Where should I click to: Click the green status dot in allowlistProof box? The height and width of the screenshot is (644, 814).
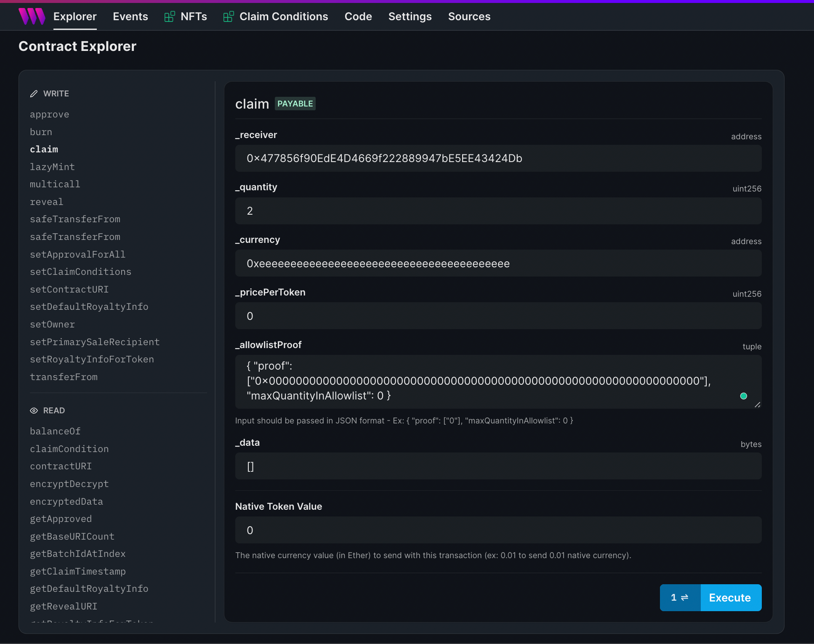[744, 396]
